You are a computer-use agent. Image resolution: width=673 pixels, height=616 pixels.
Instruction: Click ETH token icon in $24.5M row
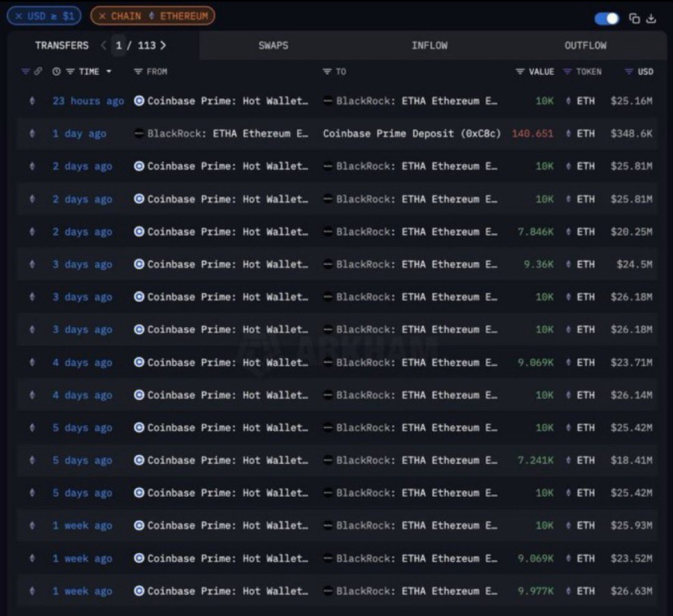click(569, 264)
